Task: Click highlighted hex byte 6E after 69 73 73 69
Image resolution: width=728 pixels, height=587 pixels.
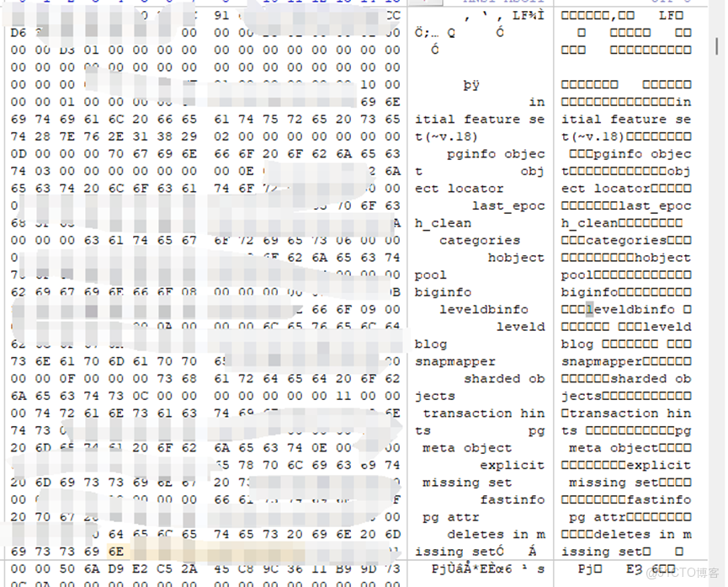Action: click(x=115, y=552)
